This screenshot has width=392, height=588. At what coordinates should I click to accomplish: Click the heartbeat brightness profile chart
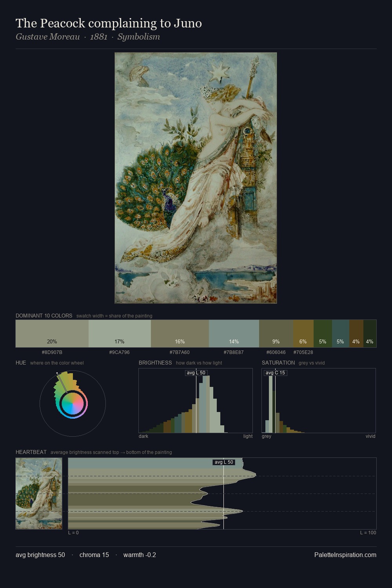pyautogui.click(x=222, y=494)
